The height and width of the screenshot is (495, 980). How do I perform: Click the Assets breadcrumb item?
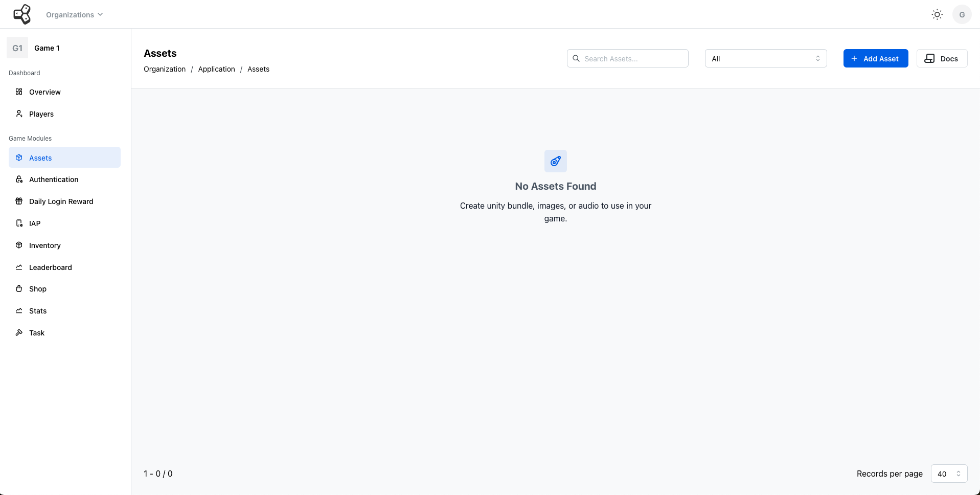tap(258, 69)
